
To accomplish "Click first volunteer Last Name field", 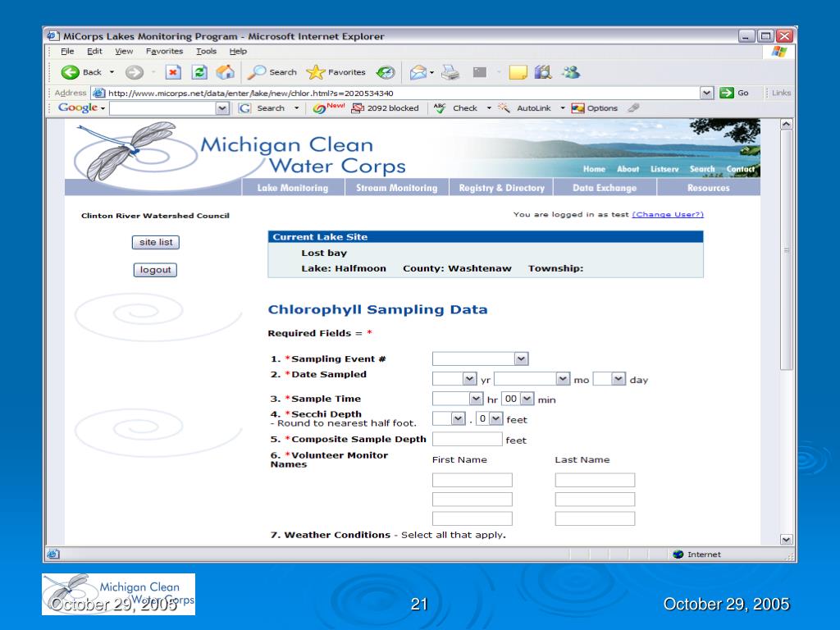I will (x=596, y=479).
